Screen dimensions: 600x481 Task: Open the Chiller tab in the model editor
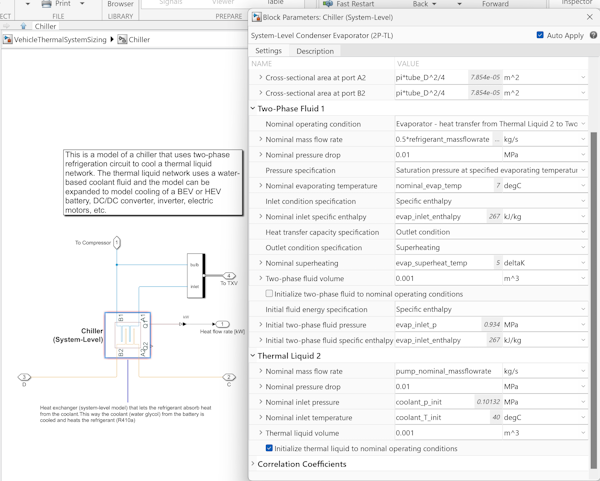(x=45, y=26)
